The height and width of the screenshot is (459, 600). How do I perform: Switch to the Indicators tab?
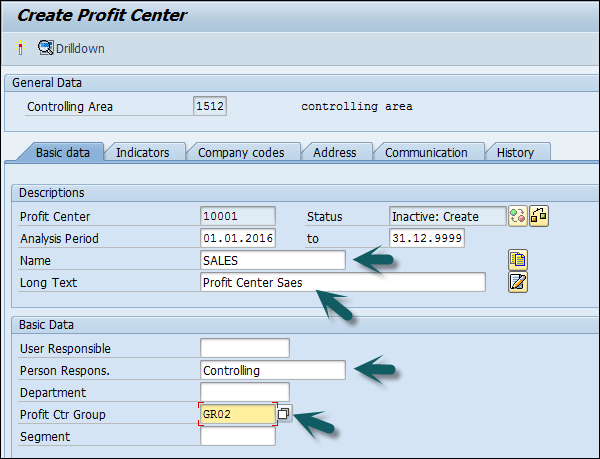[x=142, y=153]
